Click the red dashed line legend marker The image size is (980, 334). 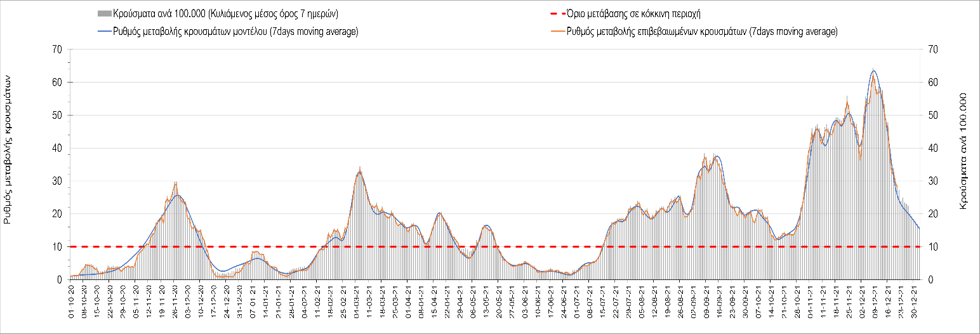(x=557, y=13)
